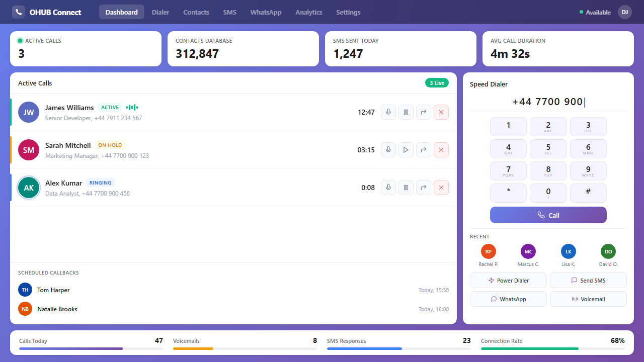Resume Sarah Mitchell's held call
The image size is (644, 362).
[406, 150]
